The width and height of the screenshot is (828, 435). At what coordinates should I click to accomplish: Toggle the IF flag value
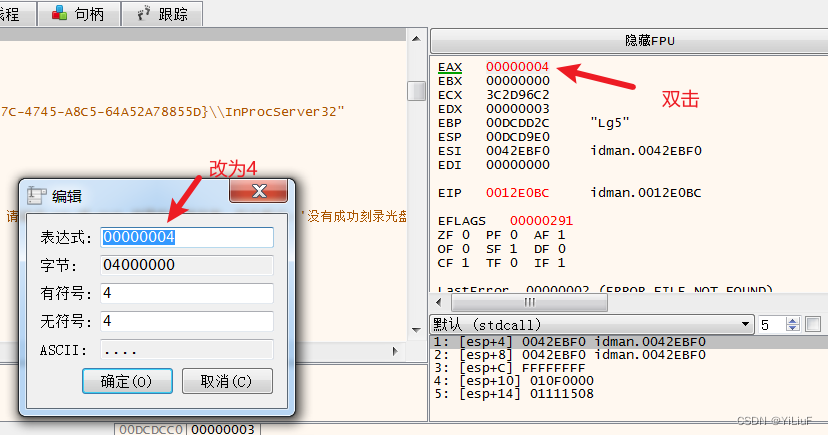561,263
